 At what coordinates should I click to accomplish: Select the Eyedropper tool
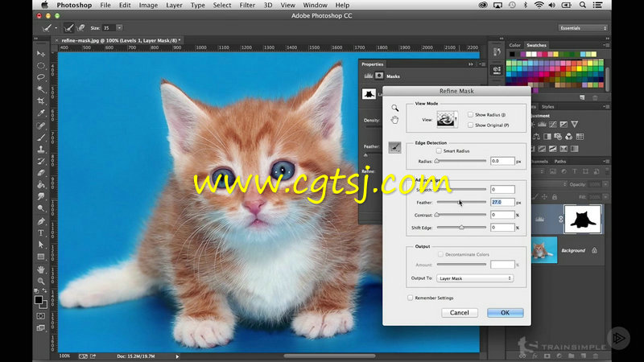click(41, 113)
